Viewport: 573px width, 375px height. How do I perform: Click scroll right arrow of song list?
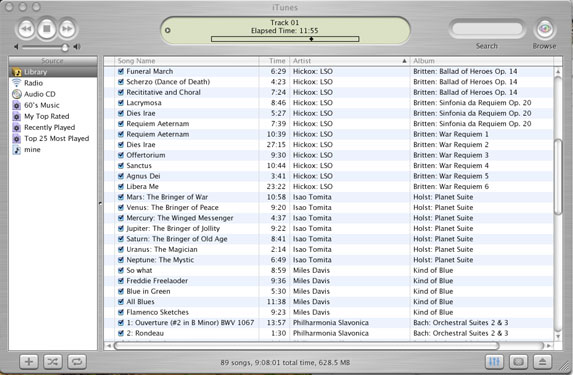click(549, 345)
